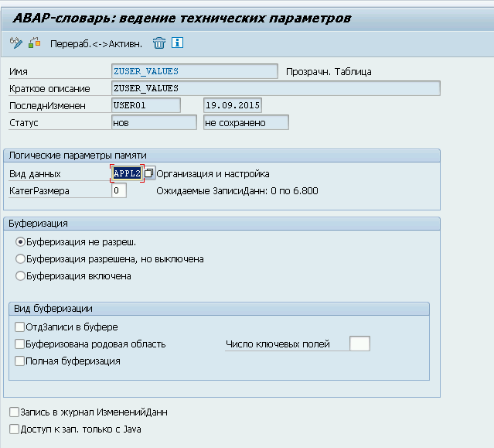The image size is (494, 448).
Task: Enable Запись в журнал ИзмененийДанн checkbox
Action: pyautogui.click(x=14, y=412)
